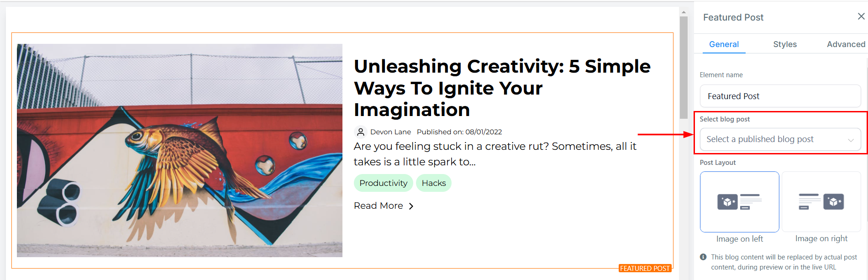Click the Productivity tag
The height and width of the screenshot is (280, 868).
pyautogui.click(x=383, y=183)
